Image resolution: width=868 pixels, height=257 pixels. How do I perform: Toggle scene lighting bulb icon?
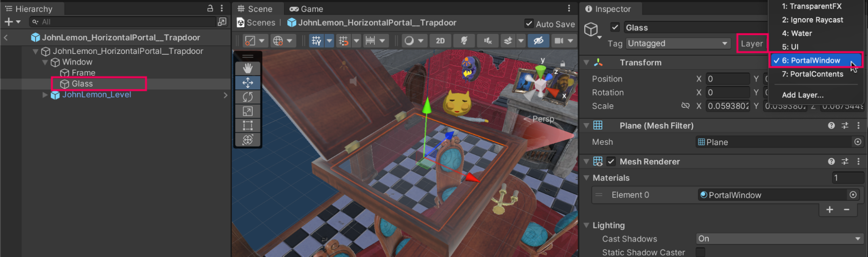tap(464, 41)
